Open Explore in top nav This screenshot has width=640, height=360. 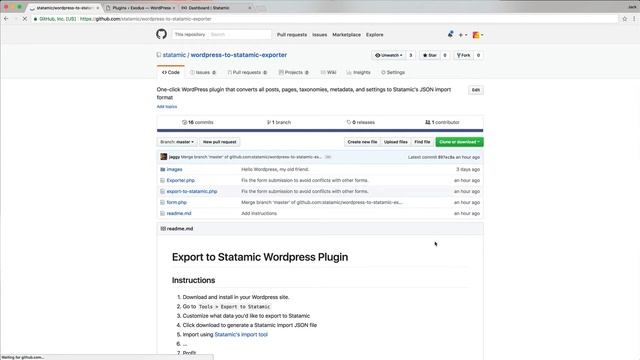pos(375,35)
